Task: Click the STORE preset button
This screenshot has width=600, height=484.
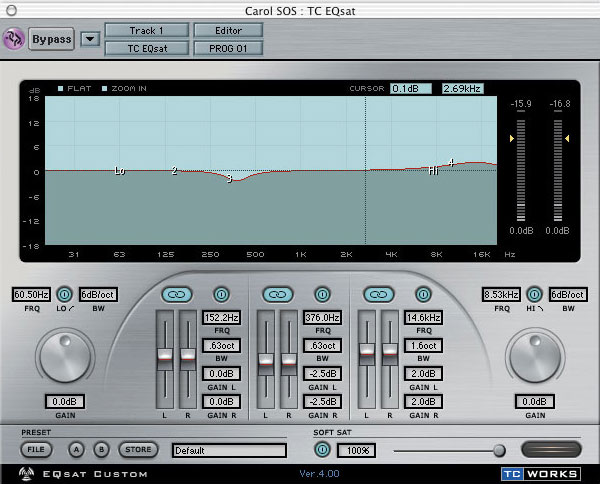Action: click(x=138, y=450)
